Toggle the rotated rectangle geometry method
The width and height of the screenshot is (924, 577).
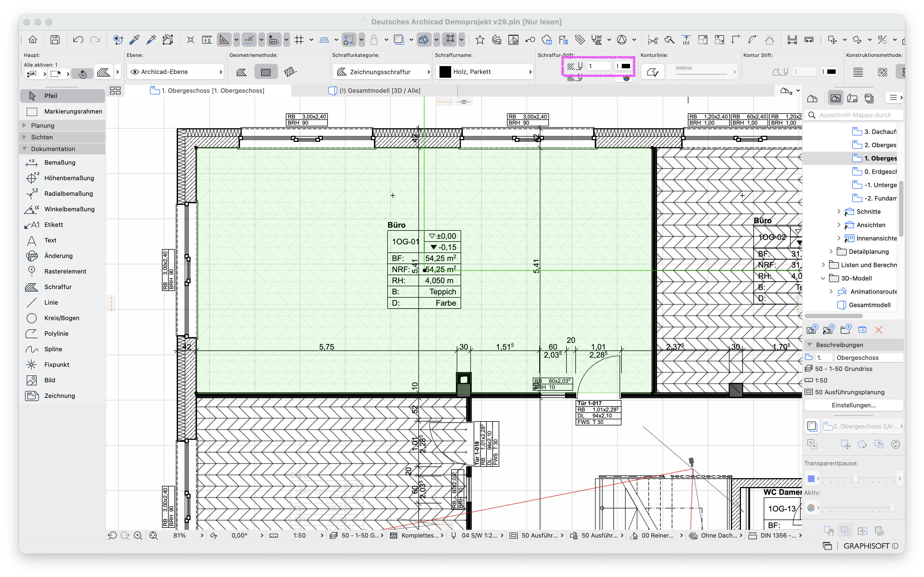tap(290, 72)
